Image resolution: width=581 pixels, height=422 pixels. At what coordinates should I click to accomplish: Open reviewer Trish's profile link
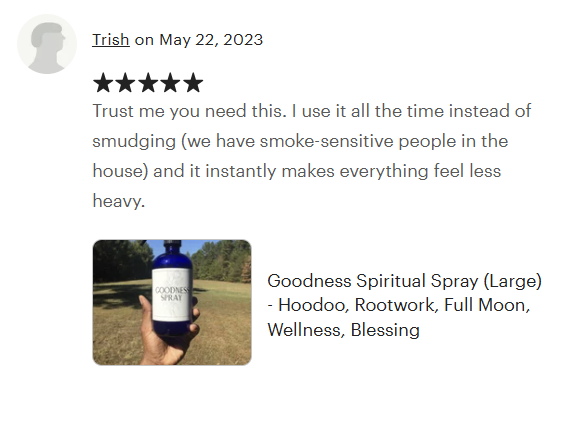111,40
